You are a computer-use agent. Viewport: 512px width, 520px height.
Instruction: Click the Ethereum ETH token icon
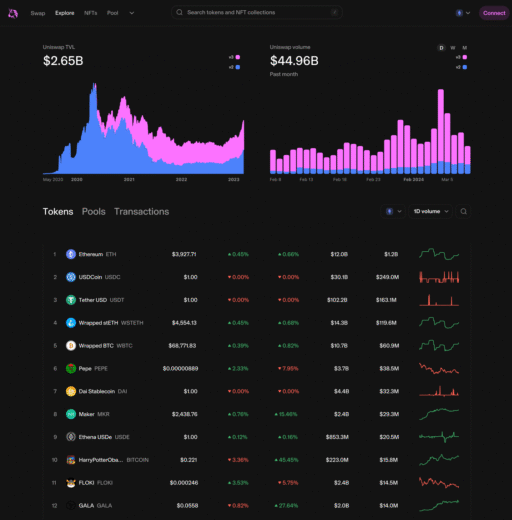(x=71, y=254)
